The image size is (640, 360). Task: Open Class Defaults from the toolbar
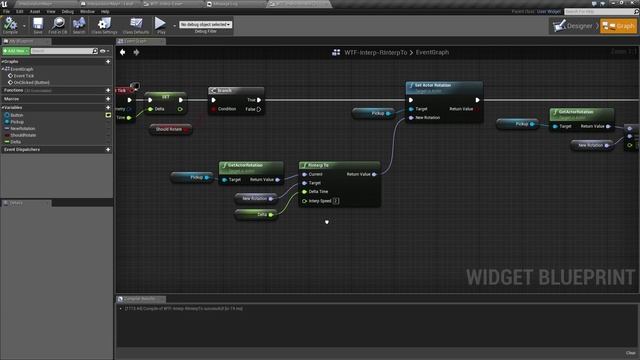pyautogui.click(x=136, y=24)
